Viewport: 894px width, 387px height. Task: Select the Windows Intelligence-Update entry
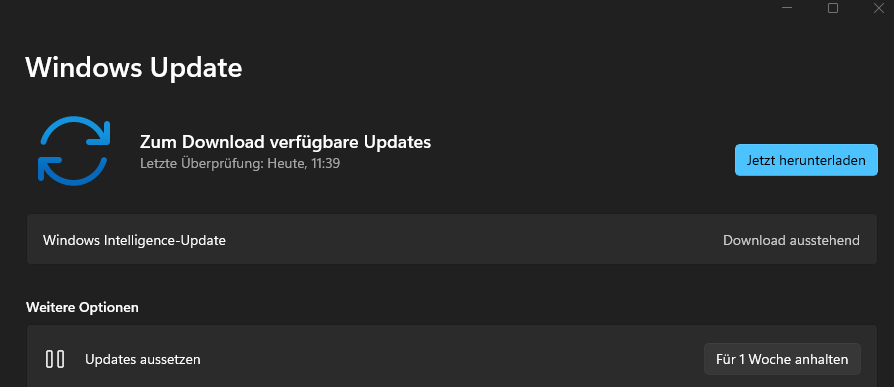click(x=452, y=239)
